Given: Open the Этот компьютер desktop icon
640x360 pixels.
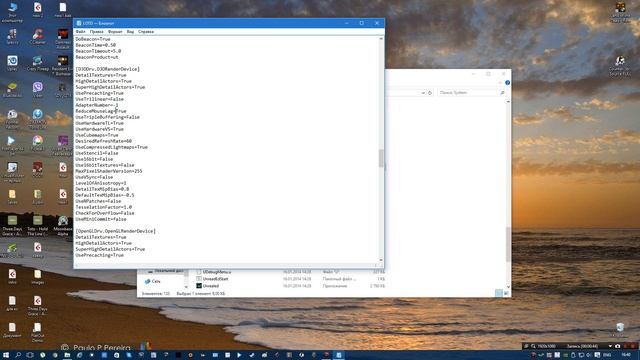Looking at the screenshot, I should click(12, 12).
